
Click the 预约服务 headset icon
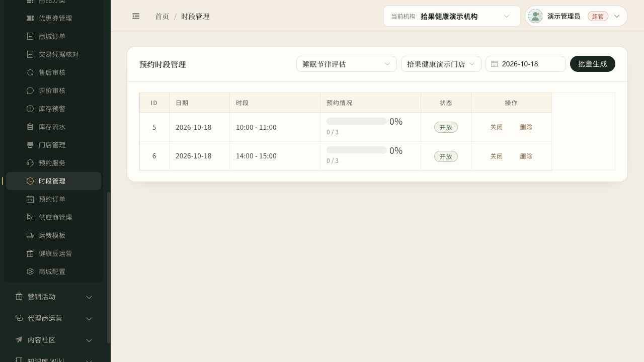coord(30,163)
